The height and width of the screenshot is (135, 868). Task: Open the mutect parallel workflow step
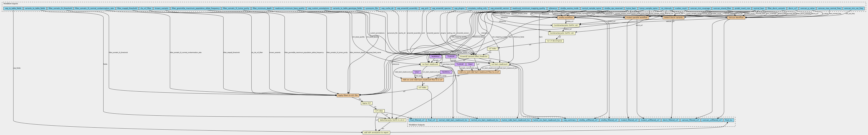(637, 18)
